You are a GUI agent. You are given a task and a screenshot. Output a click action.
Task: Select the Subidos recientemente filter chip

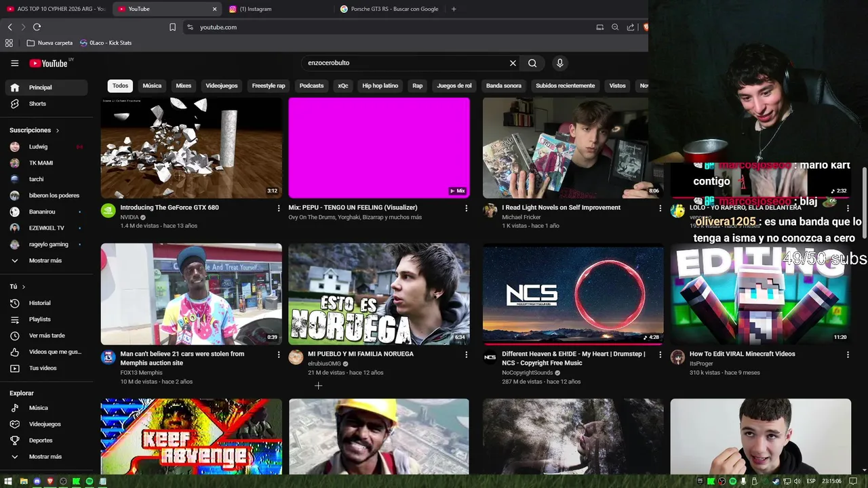pyautogui.click(x=565, y=86)
